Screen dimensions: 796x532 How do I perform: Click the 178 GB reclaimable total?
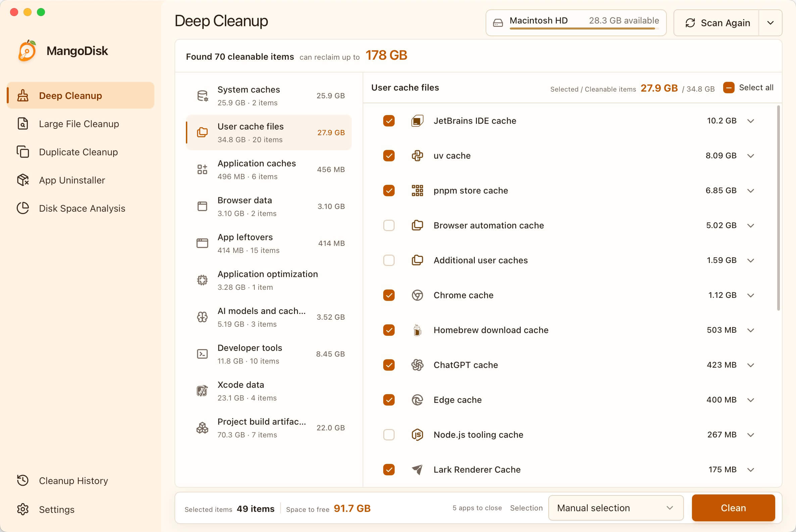tap(386, 55)
